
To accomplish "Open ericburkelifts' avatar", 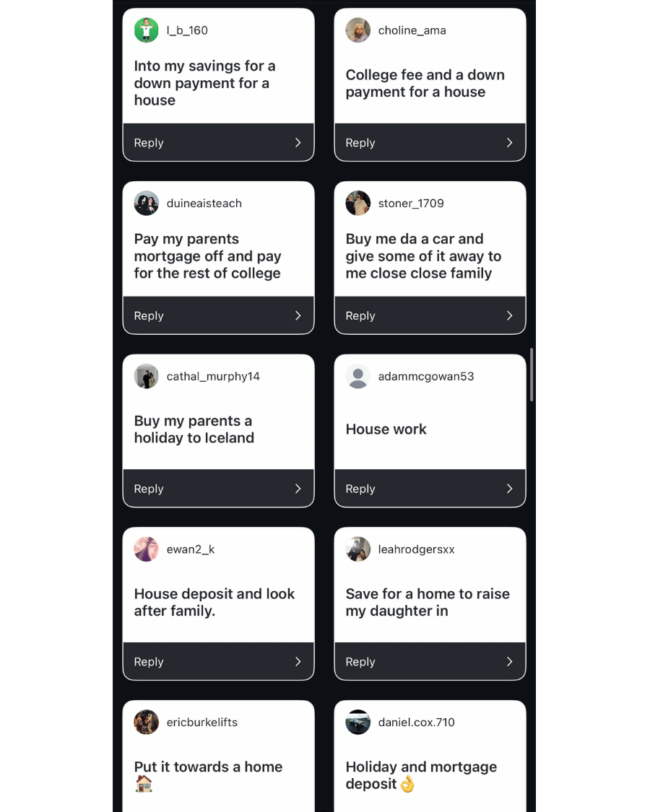I will 147,722.
